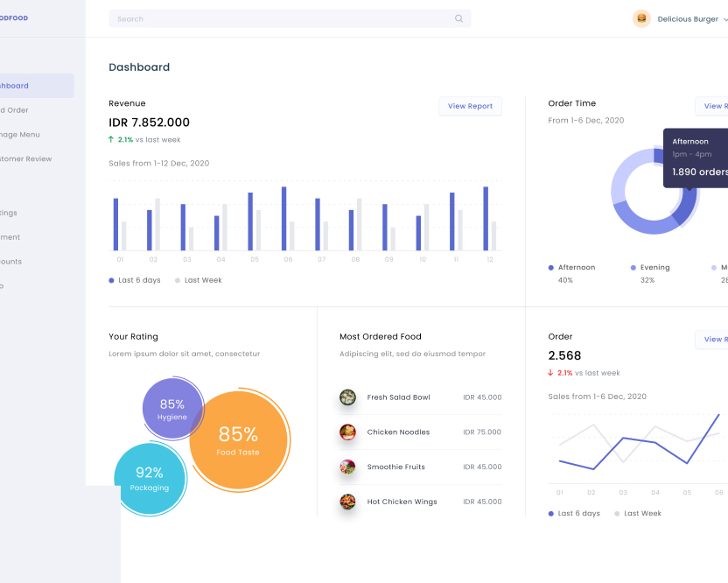Click the Hot Chicken Wings food image
Screen dimensions: 728x583
point(347,502)
